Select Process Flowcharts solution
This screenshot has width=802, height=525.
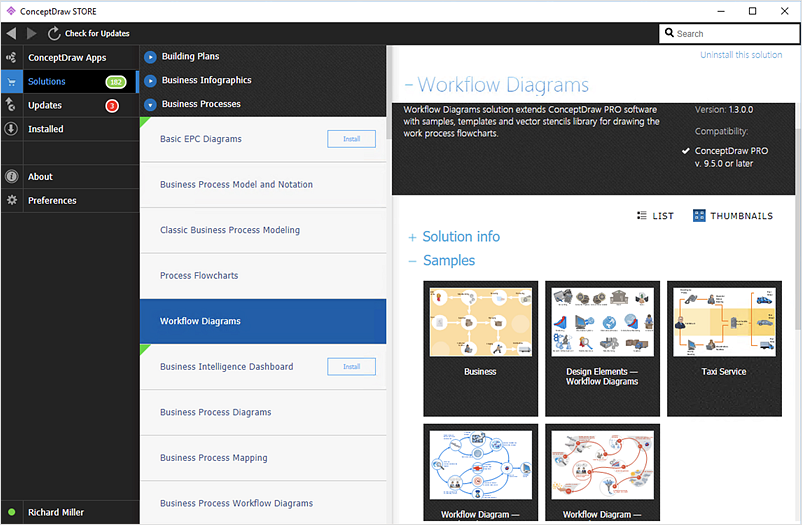263,276
